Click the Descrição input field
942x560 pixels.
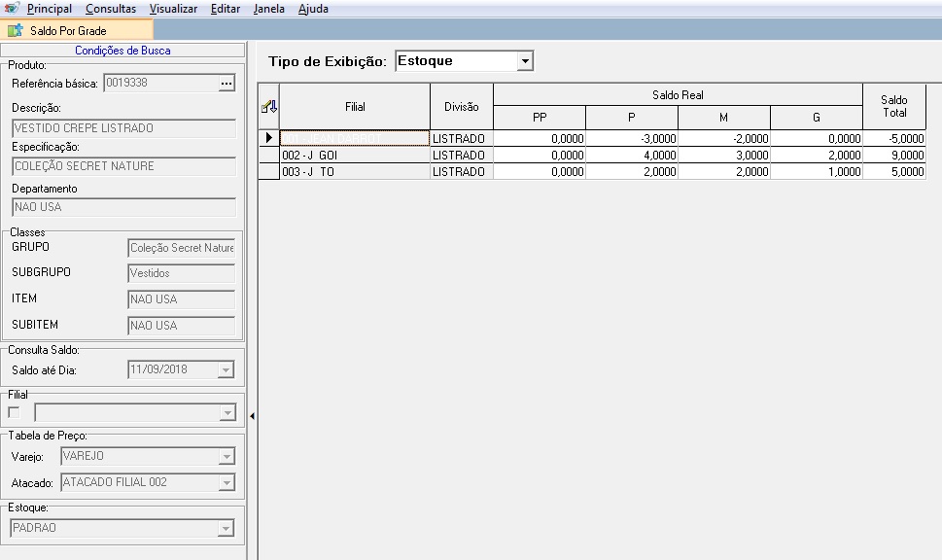(124, 128)
